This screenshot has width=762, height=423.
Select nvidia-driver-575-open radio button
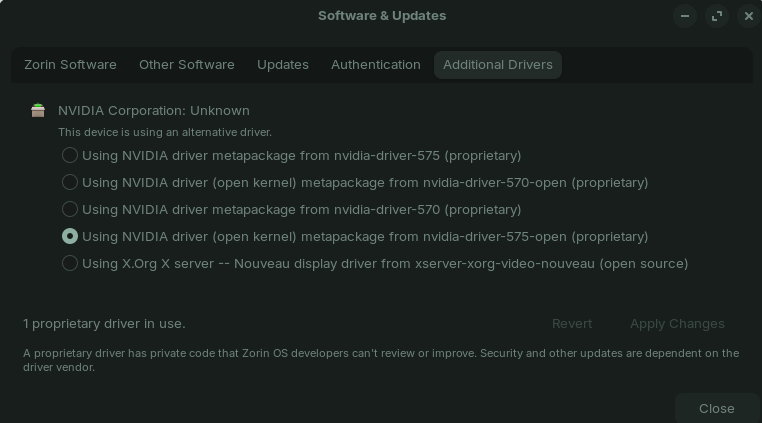pyautogui.click(x=69, y=236)
